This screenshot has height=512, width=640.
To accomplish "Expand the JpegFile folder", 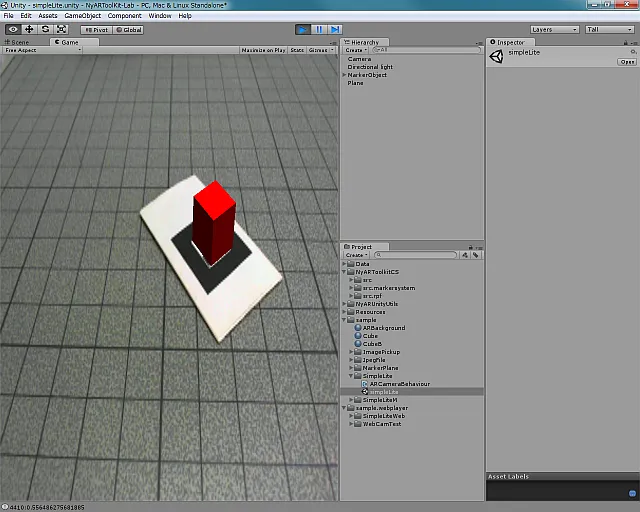I will click(x=351, y=360).
